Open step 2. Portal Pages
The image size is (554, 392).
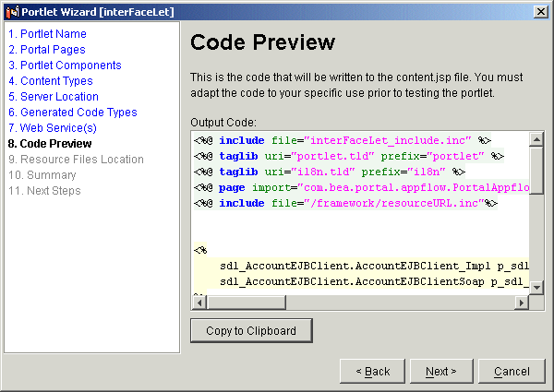[x=47, y=50]
